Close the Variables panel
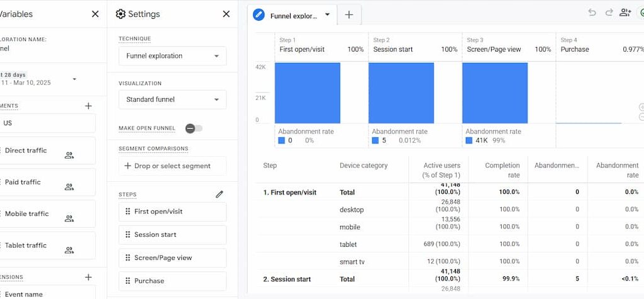Screen dimensions: 644x299 (x=95, y=14)
